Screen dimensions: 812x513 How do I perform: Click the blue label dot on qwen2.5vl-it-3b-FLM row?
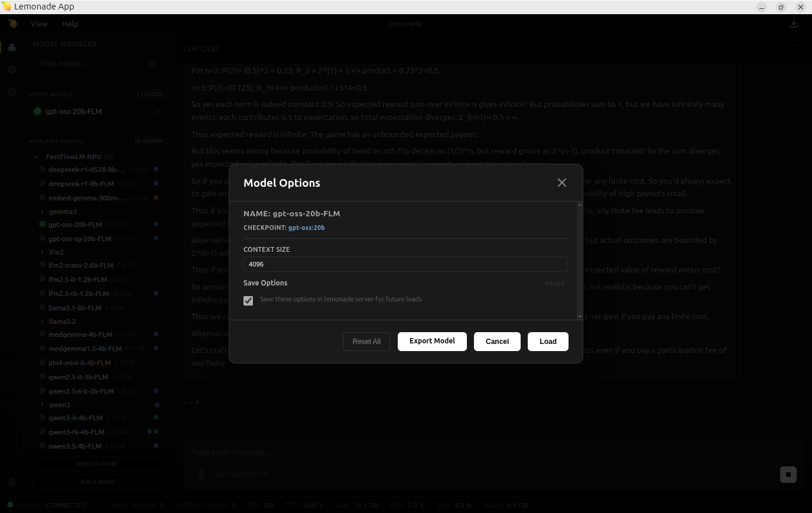(156, 391)
